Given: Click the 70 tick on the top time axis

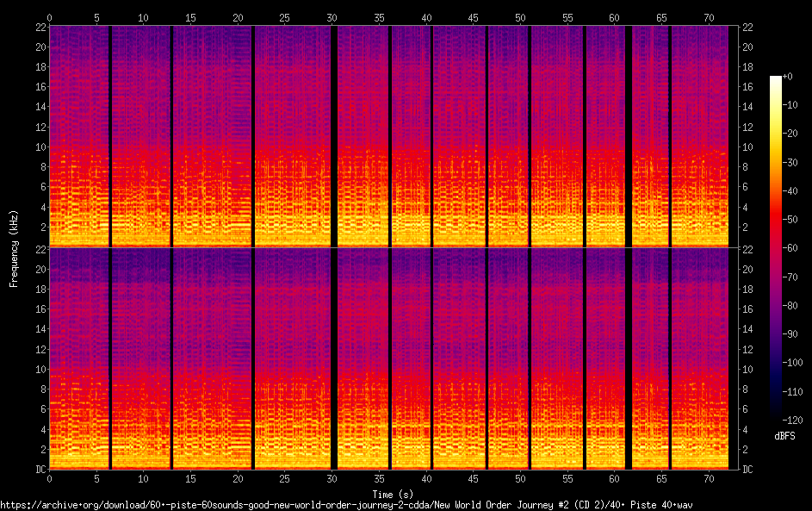Looking at the screenshot, I should (x=709, y=17).
